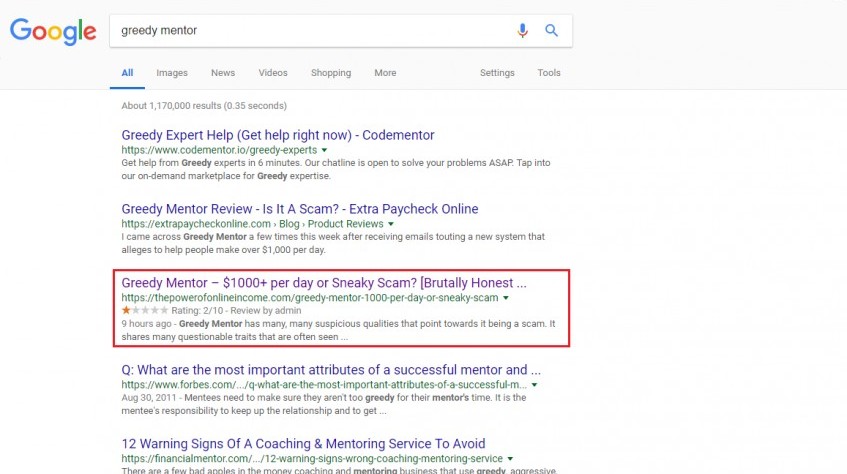Screen dimensions: 847x474
Task: Click the financialmentor.com green URL text
Action: point(312,458)
